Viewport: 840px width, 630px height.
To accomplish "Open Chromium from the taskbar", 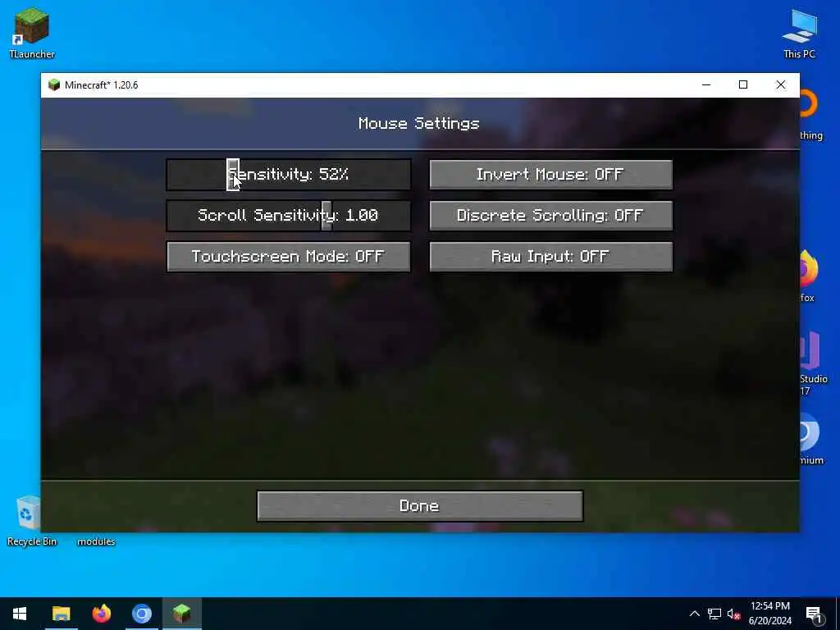I will 141,614.
